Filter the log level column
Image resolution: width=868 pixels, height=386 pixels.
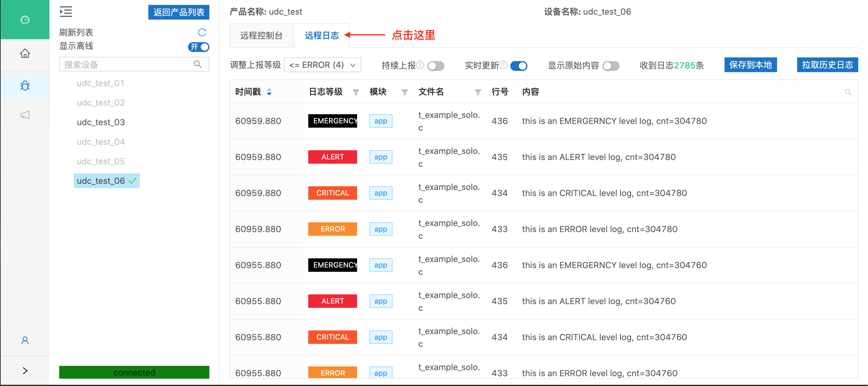coord(356,92)
